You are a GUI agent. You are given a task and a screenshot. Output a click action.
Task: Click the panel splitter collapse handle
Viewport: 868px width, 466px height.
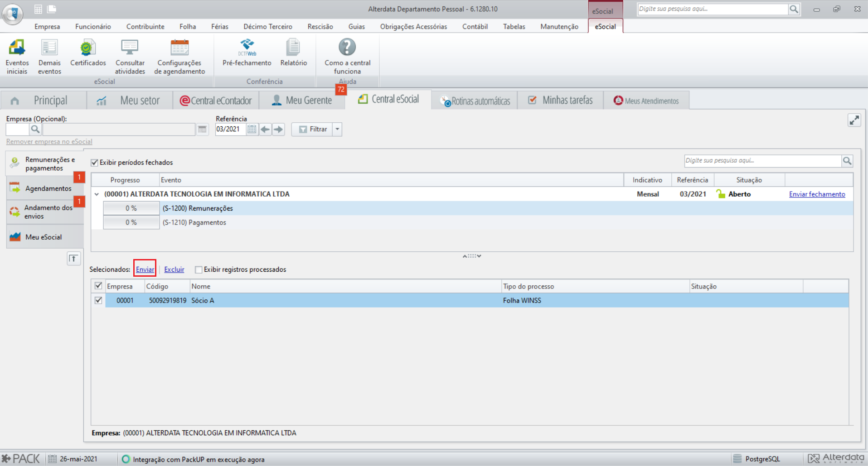472,256
